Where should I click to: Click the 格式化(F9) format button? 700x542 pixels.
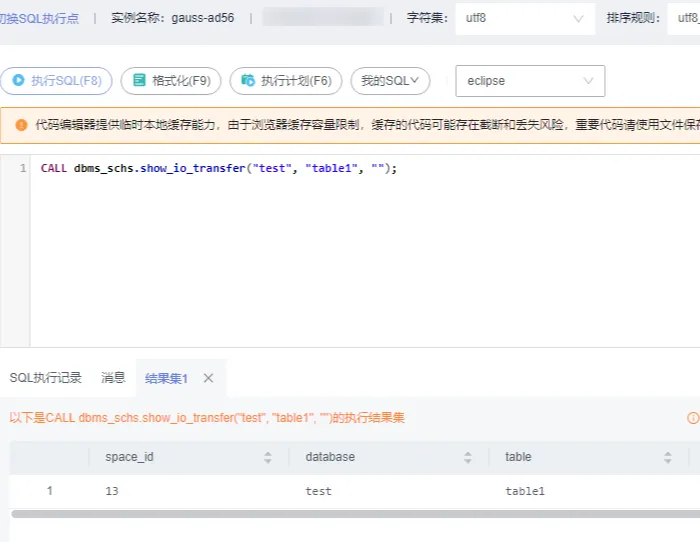pyautogui.click(x=171, y=81)
